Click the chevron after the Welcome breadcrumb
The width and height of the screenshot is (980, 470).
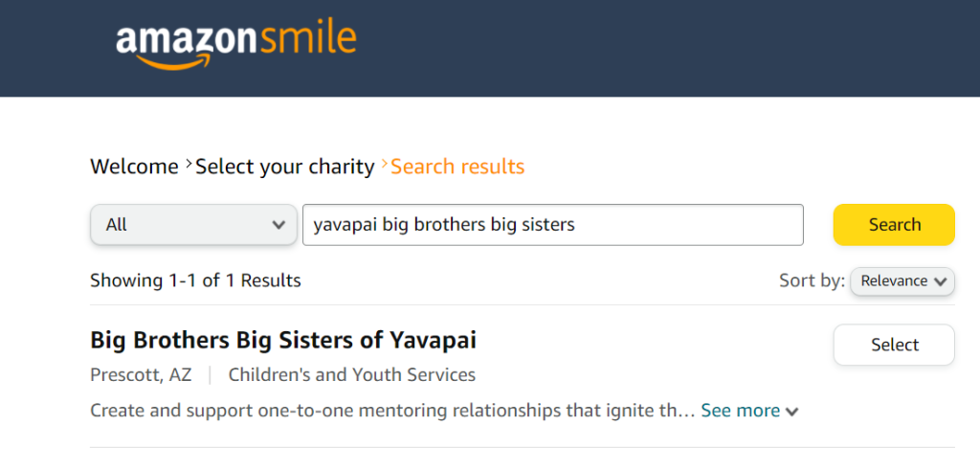point(188,165)
